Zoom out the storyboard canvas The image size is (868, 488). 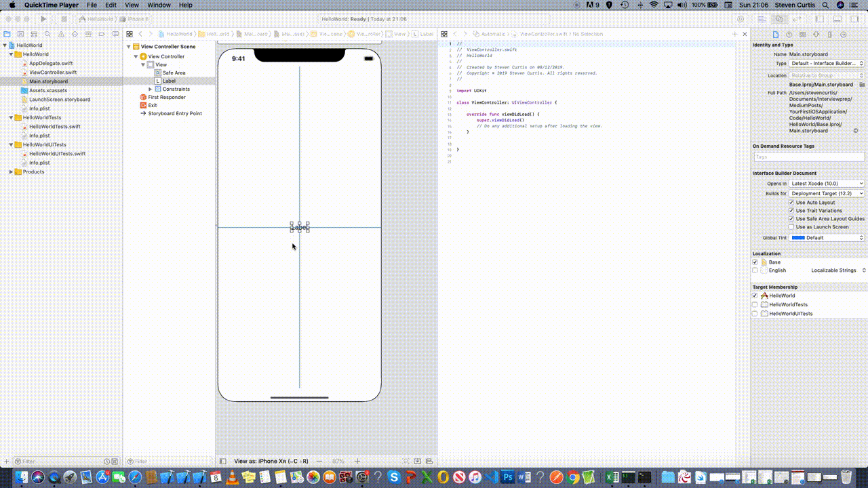(x=320, y=461)
